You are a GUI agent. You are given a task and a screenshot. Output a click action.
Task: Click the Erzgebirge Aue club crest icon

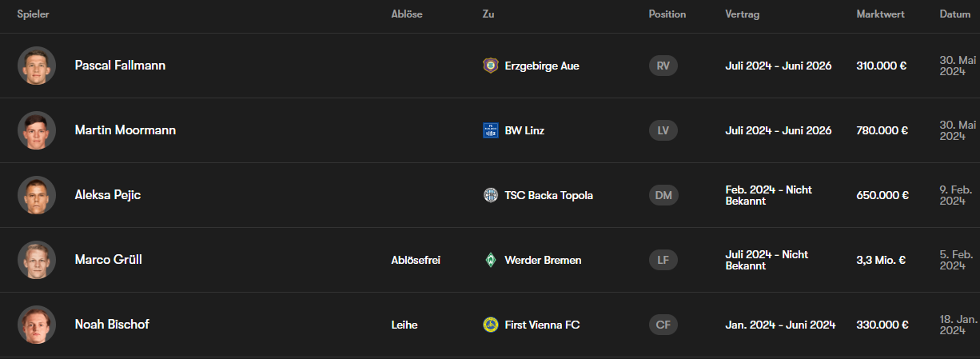click(x=490, y=66)
